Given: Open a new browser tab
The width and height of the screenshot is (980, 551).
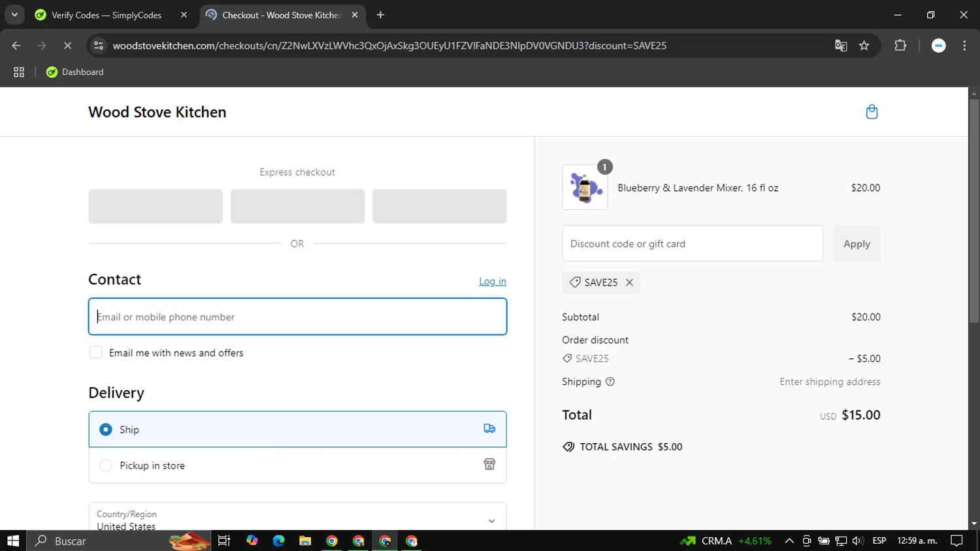Looking at the screenshot, I should [x=381, y=15].
